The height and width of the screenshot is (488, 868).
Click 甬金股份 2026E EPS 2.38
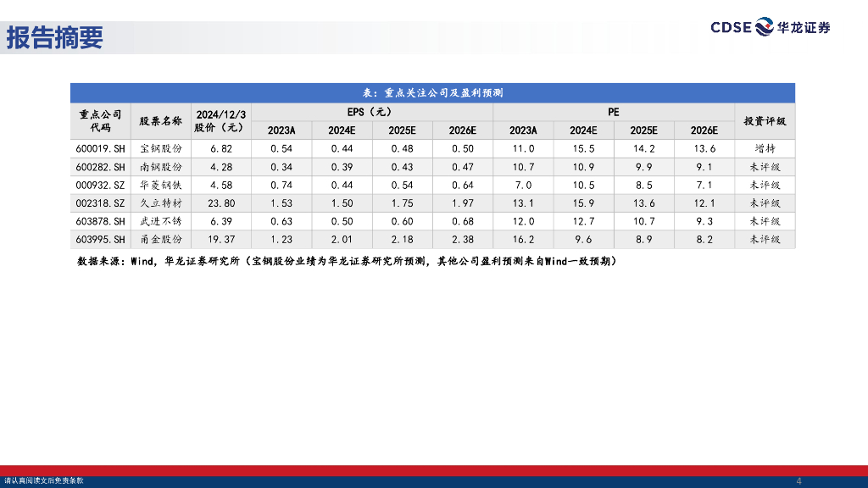[x=462, y=240]
